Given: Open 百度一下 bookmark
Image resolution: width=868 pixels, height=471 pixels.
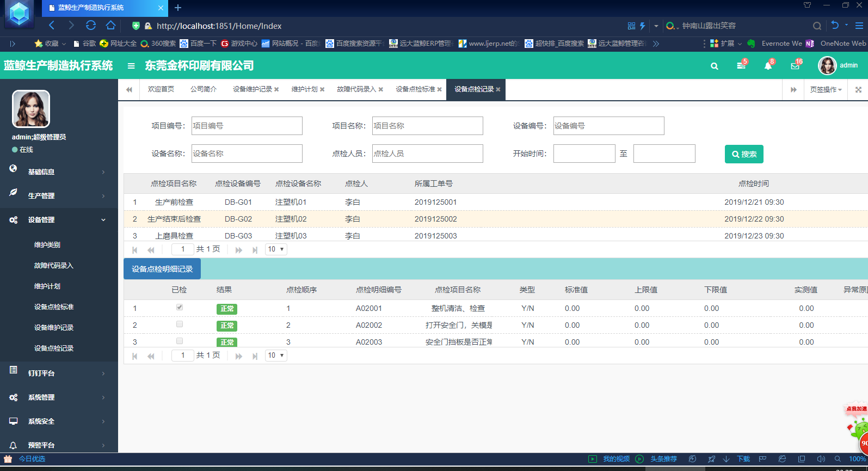Looking at the screenshot, I should click(x=199, y=44).
